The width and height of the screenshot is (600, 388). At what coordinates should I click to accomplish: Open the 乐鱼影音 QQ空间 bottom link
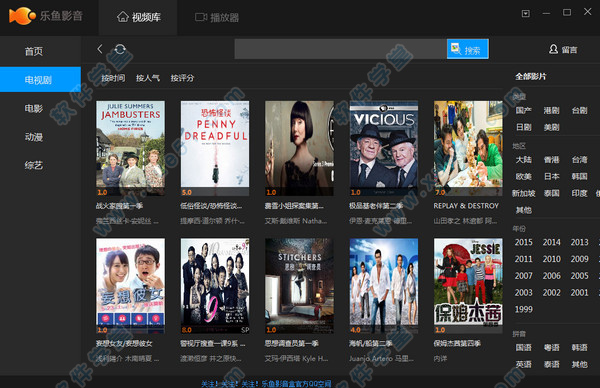(x=266, y=383)
